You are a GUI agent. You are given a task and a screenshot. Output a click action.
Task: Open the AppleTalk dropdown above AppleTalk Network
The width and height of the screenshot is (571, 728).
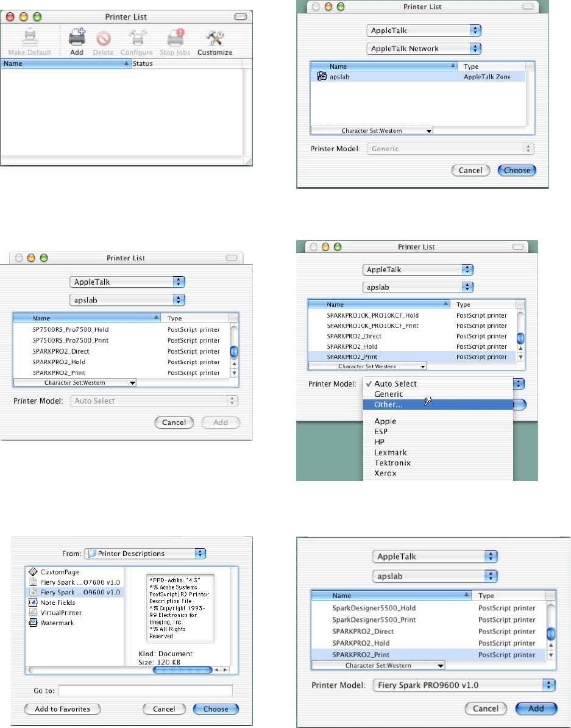pos(424,30)
